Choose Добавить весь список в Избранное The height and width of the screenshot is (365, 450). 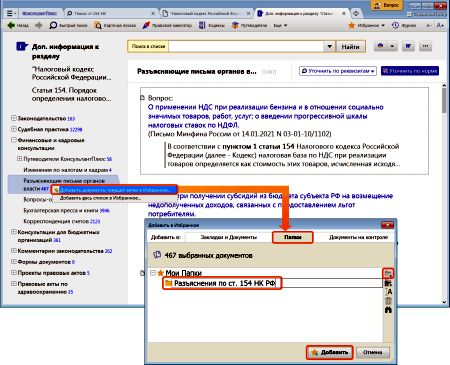[100, 198]
